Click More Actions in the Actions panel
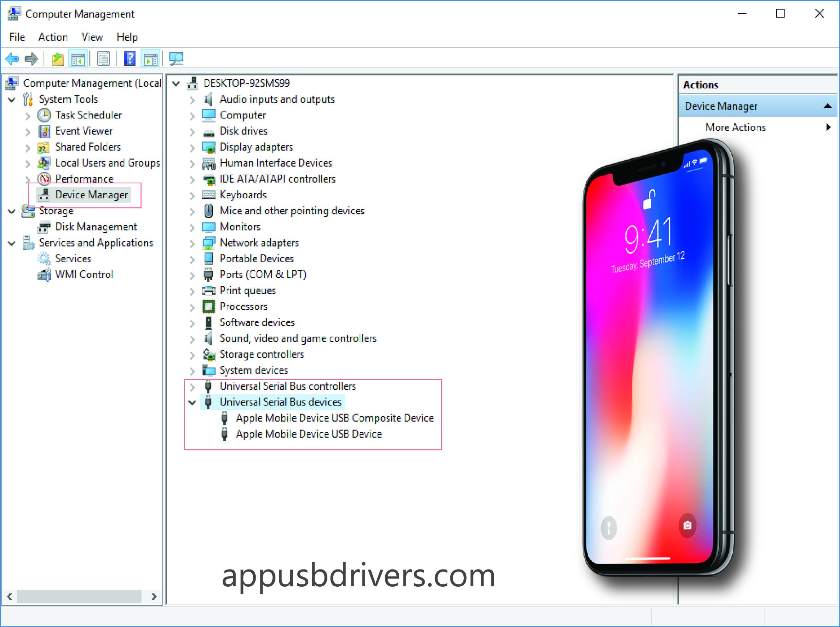Image resolution: width=840 pixels, height=627 pixels. click(x=735, y=127)
